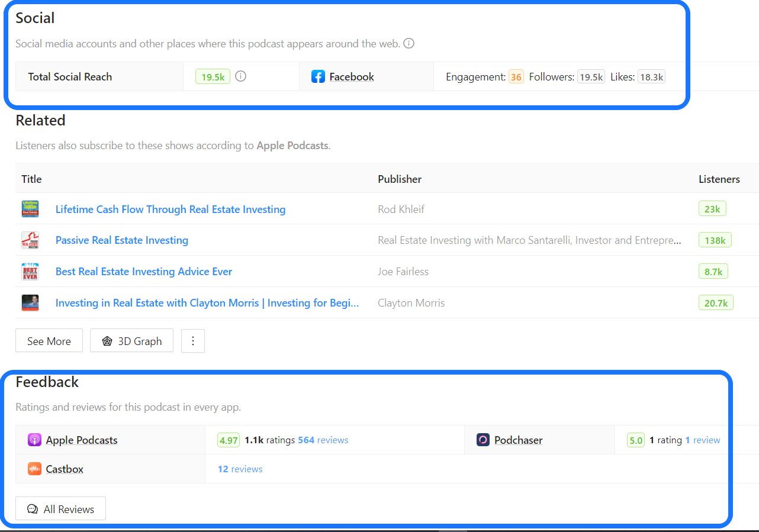The height and width of the screenshot is (532, 759).
Task: Click the Marco Santarelli publisher text
Action: [x=530, y=240]
